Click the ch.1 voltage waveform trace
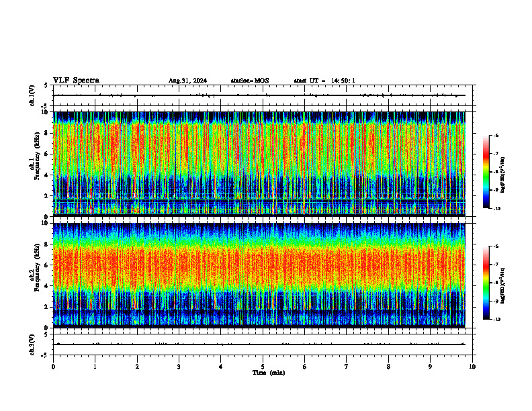 coord(259,95)
